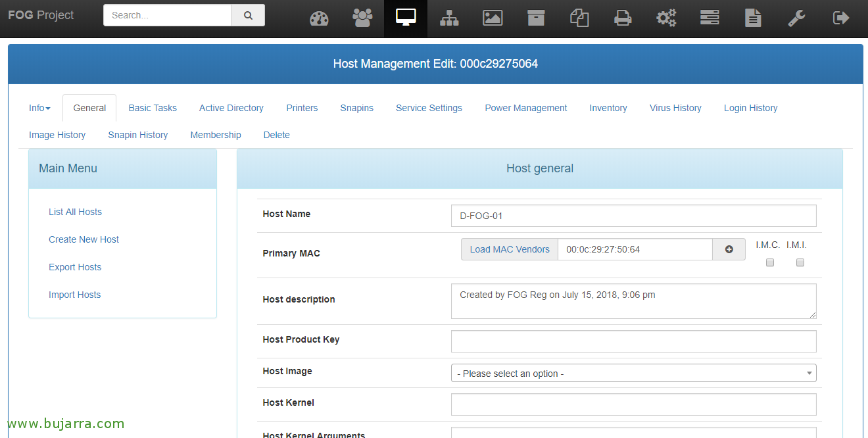This screenshot has height=438, width=868.
Task: Toggle the I.M.I. checkbox
Action: coord(800,262)
